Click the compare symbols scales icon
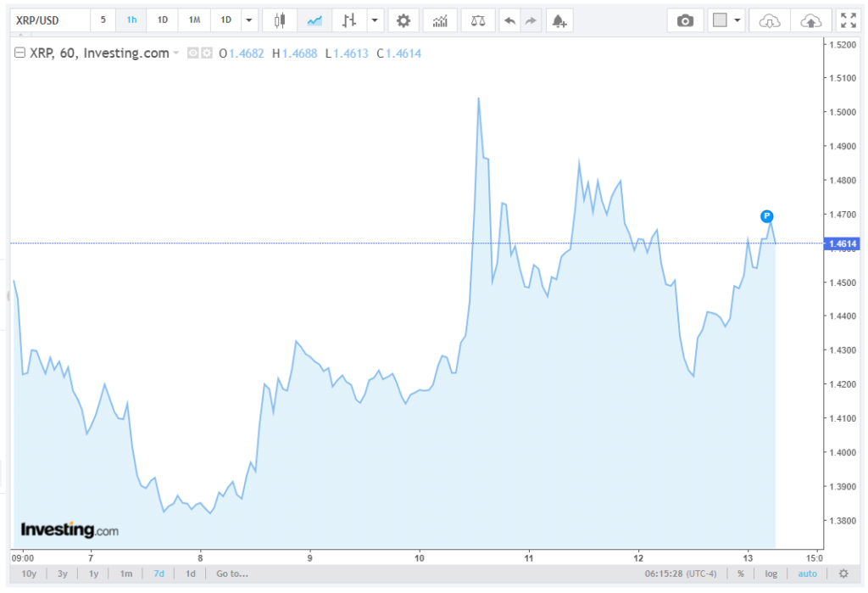 point(478,20)
